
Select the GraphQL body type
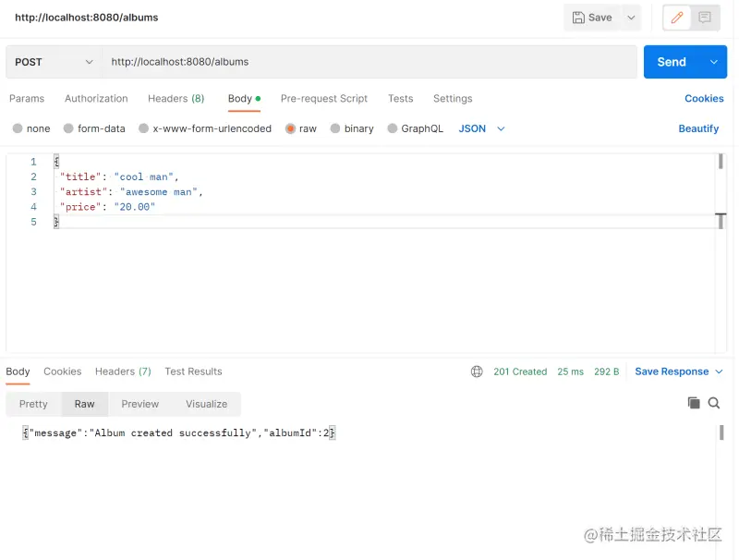pyautogui.click(x=415, y=128)
